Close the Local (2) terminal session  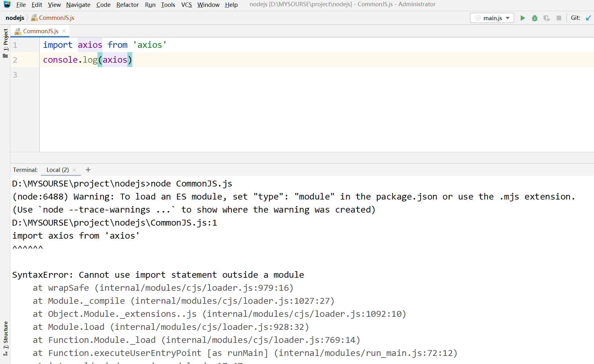[x=74, y=170]
